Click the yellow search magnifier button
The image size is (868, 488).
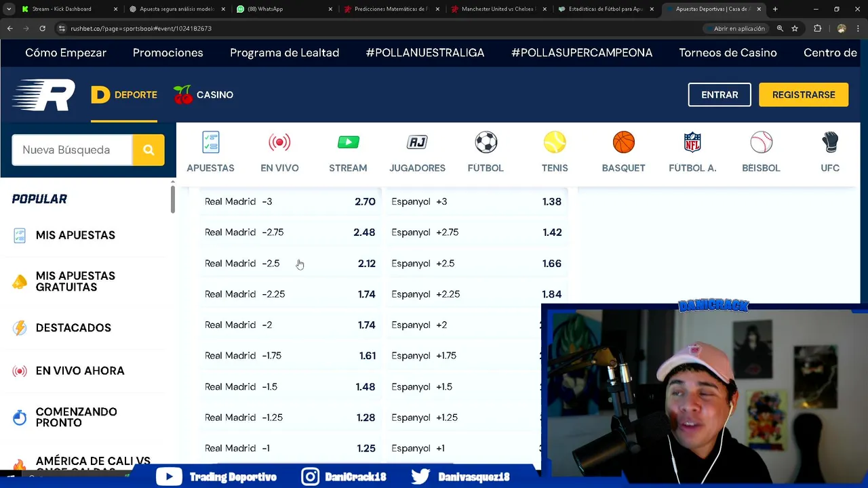point(149,150)
